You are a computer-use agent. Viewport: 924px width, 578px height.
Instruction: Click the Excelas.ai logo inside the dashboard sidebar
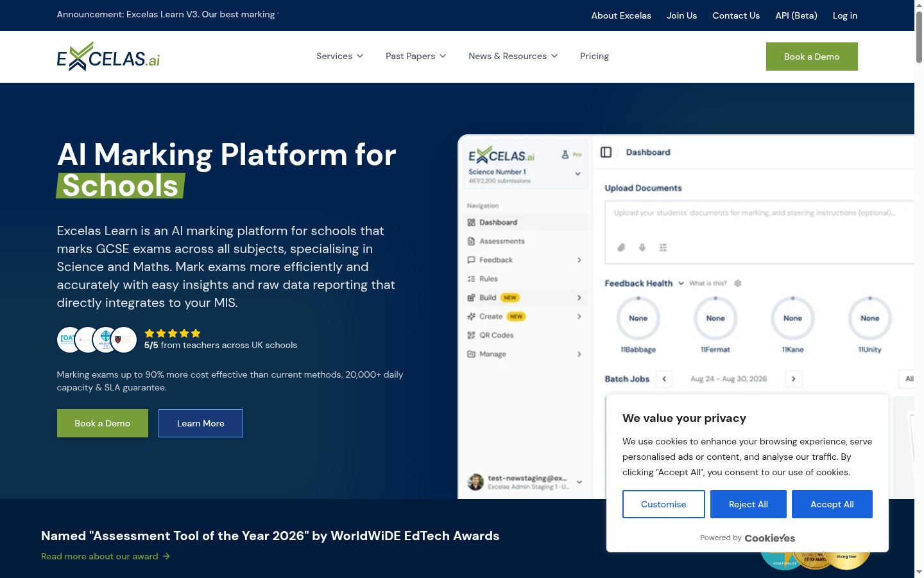pyautogui.click(x=502, y=155)
